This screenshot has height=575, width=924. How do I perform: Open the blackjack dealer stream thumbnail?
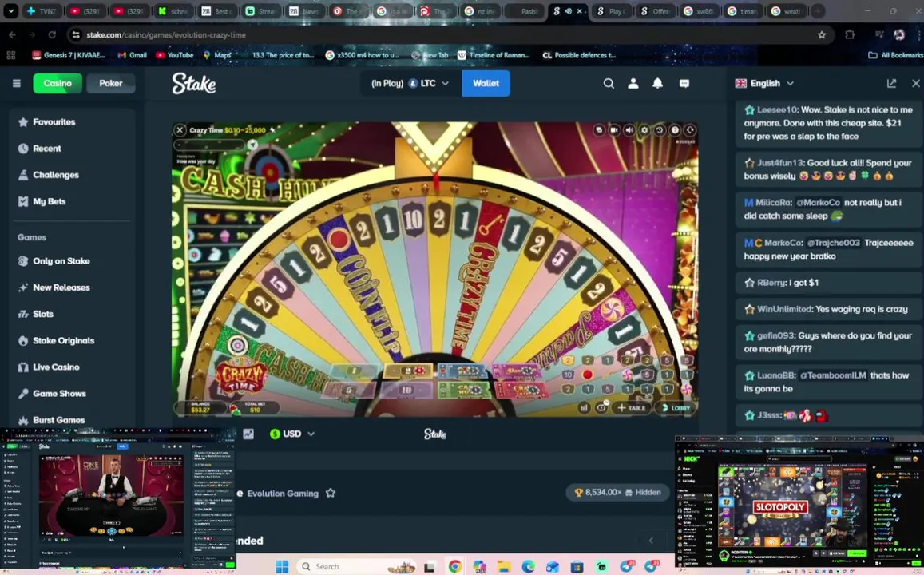pyautogui.click(x=118, y=498)
